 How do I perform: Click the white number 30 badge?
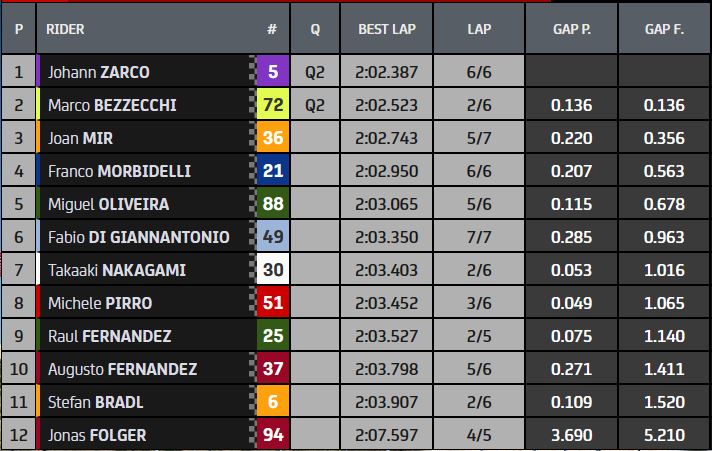(273, 270)
